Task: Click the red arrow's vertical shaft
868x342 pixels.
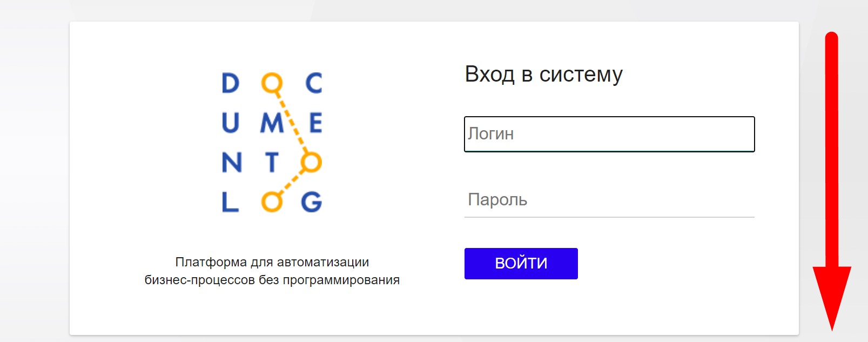Action: tap(832, 151)
